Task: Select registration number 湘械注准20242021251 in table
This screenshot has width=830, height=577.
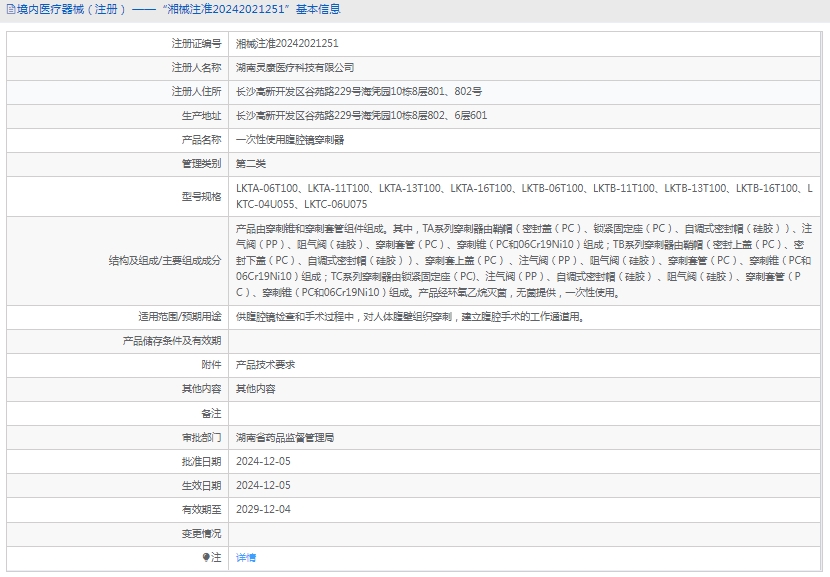Action: coord(286,44)
